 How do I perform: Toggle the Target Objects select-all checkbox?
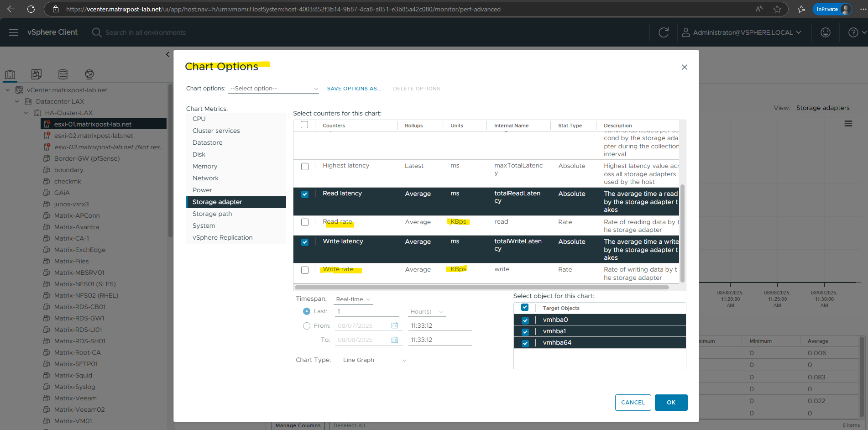click(525, 307)
